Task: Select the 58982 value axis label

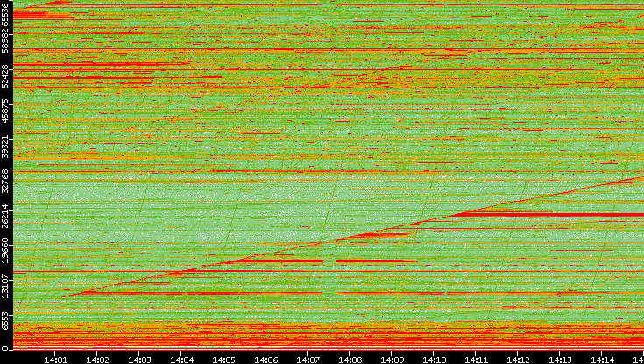Action: click(x=5, y=39)
